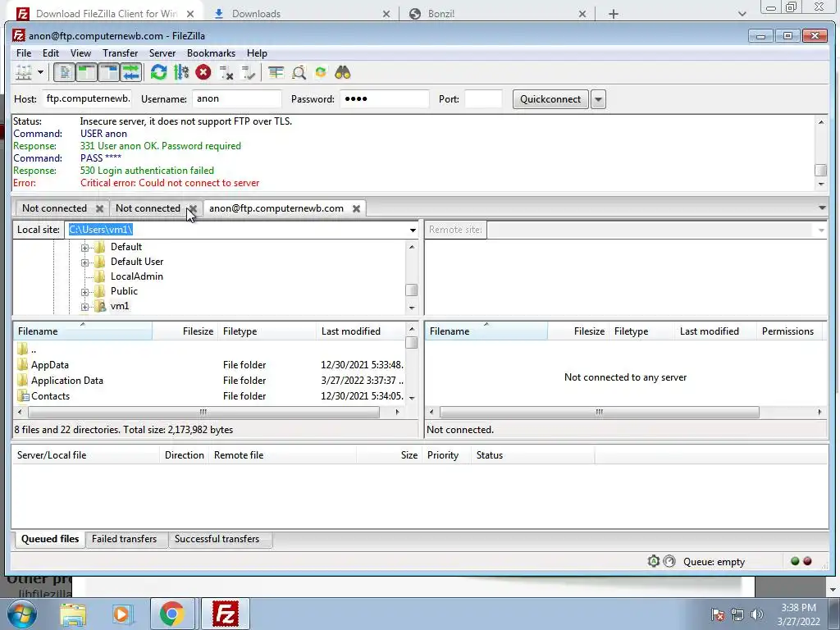Toggle message log display toolbar button
Screen dimensions: 840x630
[64, 72]
